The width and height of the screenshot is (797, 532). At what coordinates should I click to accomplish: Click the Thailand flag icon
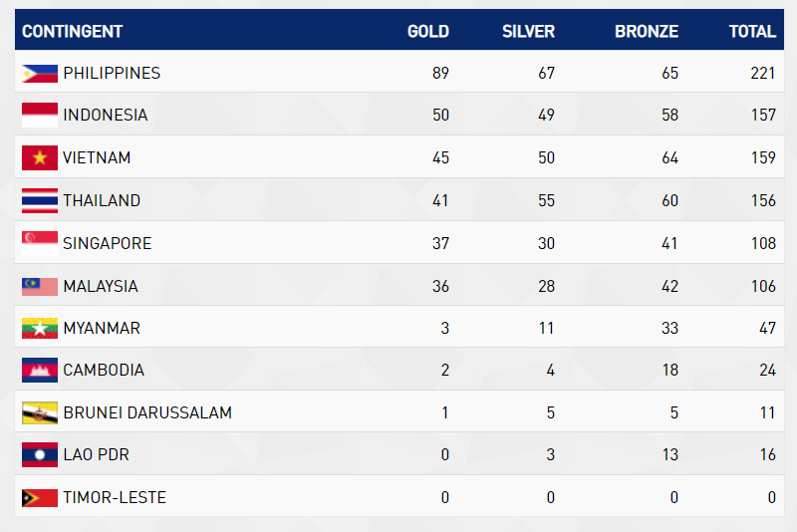[x=40, y=200]
